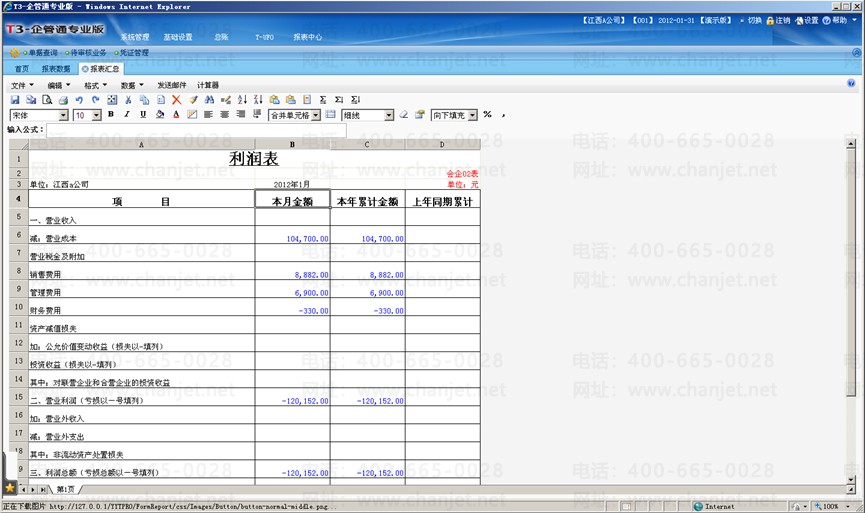Click the Undo arrow icon
Viewport: 865px width, 513px height.
[x=79, y=100]
